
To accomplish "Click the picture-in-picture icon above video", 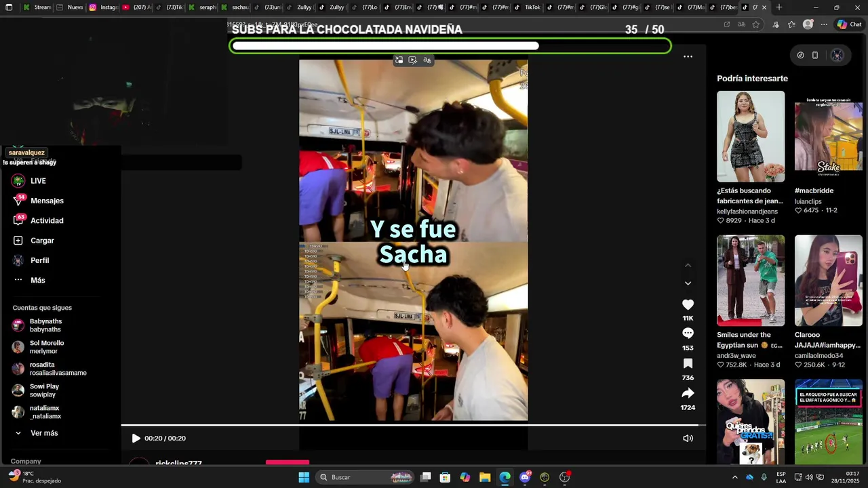I will (x=399, y=60).
